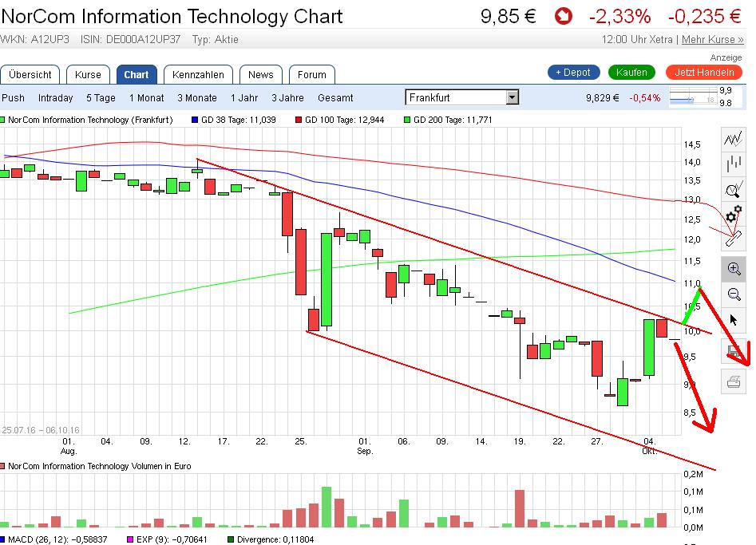Select the trendline drawing tool

pyautogui.click(x=734, y=239)
